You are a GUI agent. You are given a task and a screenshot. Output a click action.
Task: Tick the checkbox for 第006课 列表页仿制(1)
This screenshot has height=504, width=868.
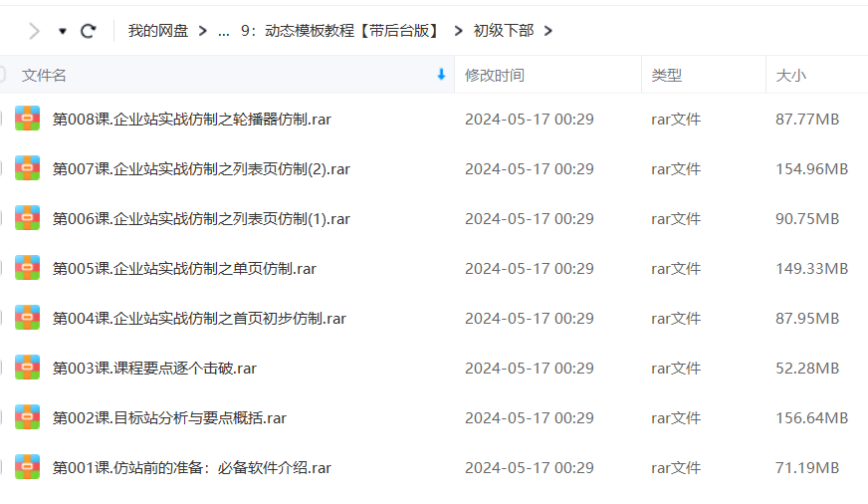pos(2,218)
